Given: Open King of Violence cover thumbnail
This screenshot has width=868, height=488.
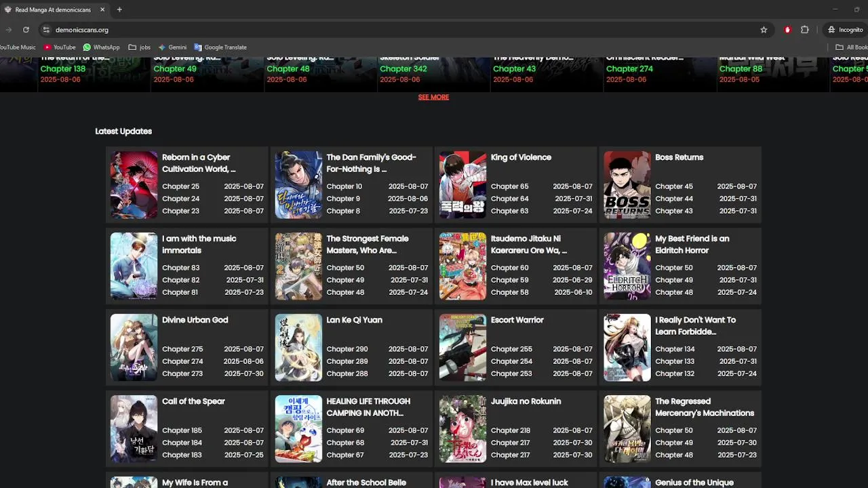Looking at the screenshot, I should (x=463, y=185).
